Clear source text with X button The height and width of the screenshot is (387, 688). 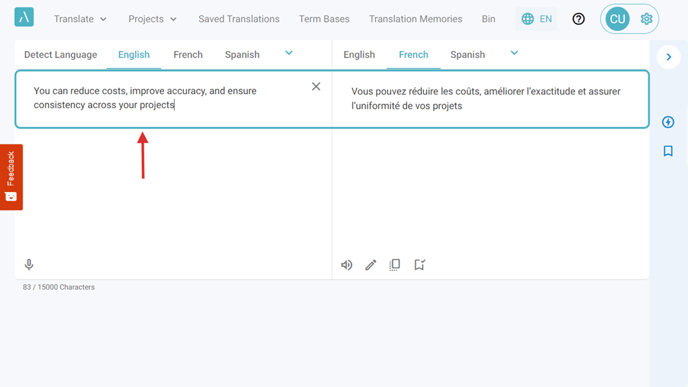click(x=316, y=86)
